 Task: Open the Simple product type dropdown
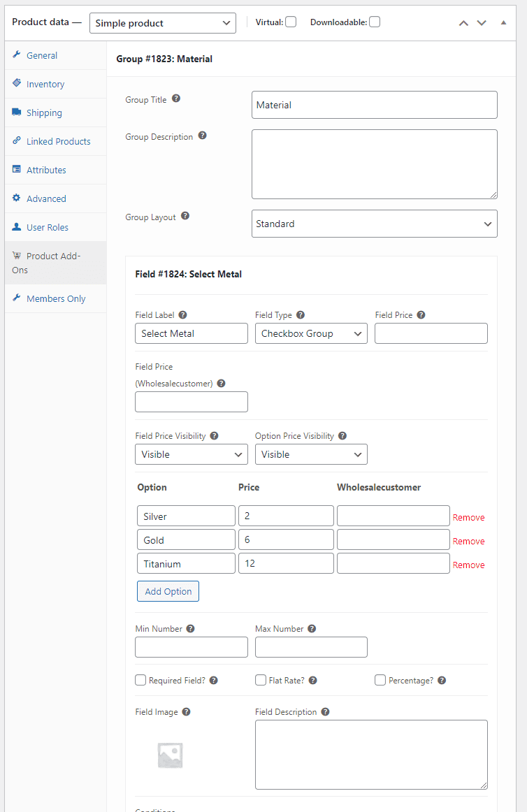coord(163,23)
